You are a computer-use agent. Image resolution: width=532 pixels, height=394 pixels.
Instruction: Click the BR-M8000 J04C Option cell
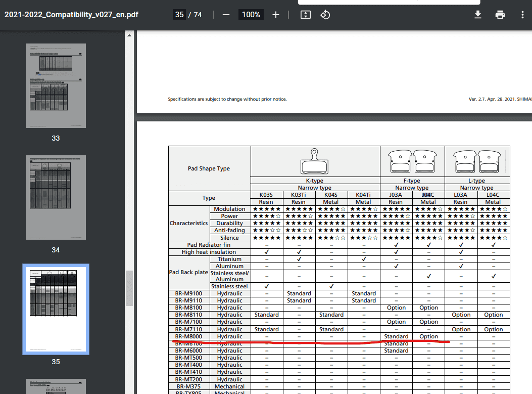(428, 337)
